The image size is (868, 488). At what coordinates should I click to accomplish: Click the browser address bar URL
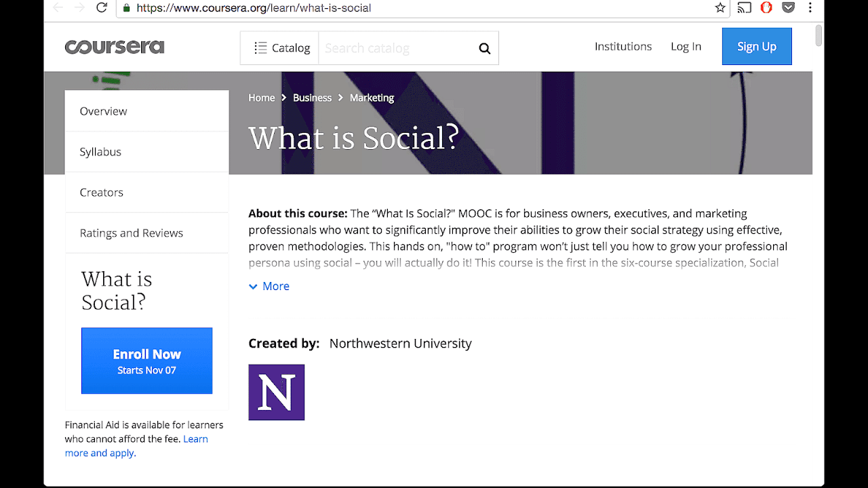point(254,8)
